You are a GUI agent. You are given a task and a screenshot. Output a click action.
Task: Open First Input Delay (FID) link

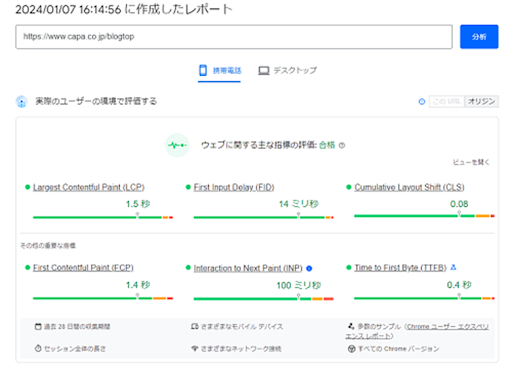(234, 187)
